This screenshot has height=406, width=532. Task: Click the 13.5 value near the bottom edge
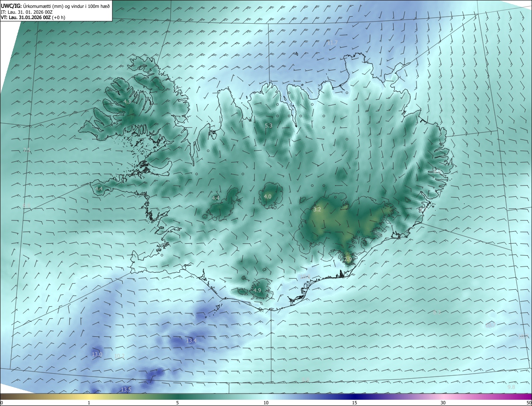pos(126,389)
